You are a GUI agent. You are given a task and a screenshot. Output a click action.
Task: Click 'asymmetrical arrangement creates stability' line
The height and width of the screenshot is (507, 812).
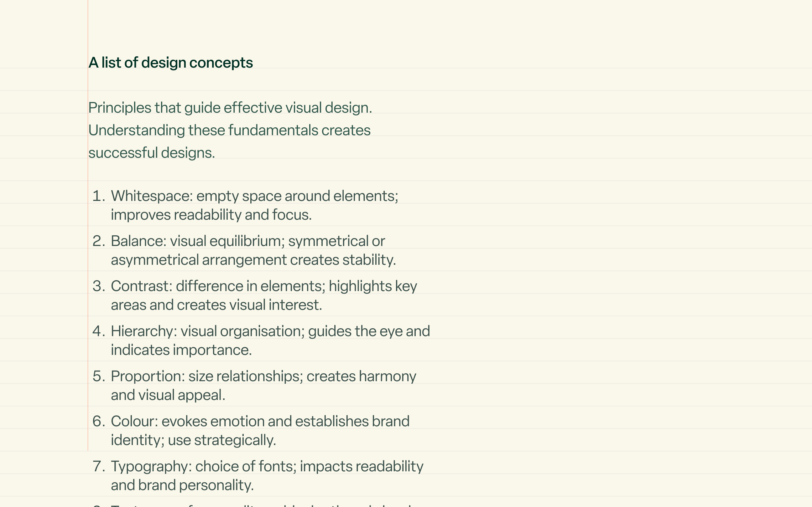(x=254, y=260)
